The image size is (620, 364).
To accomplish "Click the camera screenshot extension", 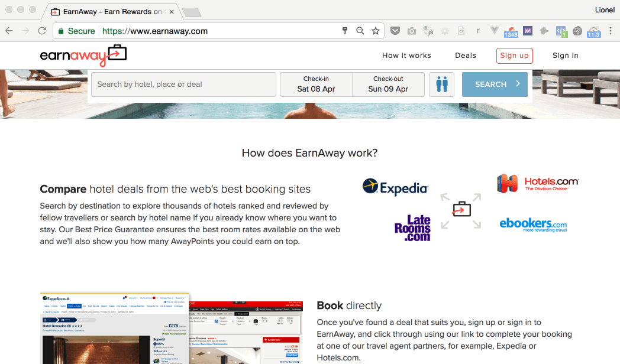I will 412,31.
